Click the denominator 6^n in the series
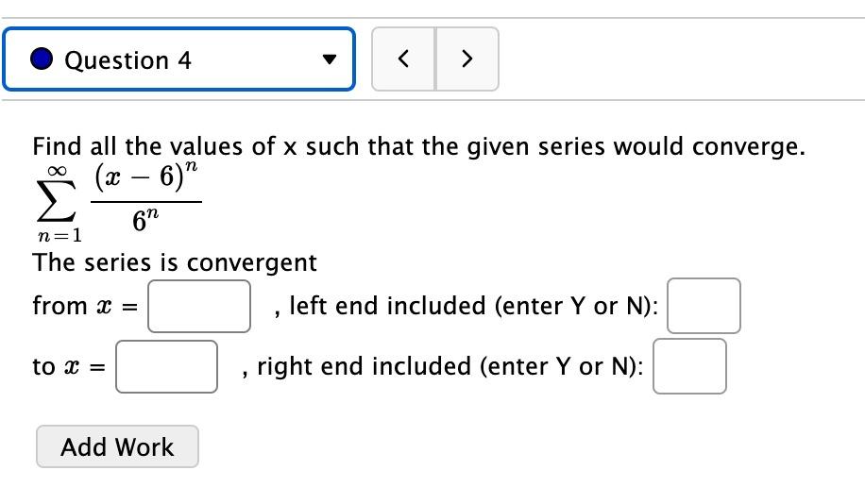This screenshot has height=504, width=865. coord(147,225)
